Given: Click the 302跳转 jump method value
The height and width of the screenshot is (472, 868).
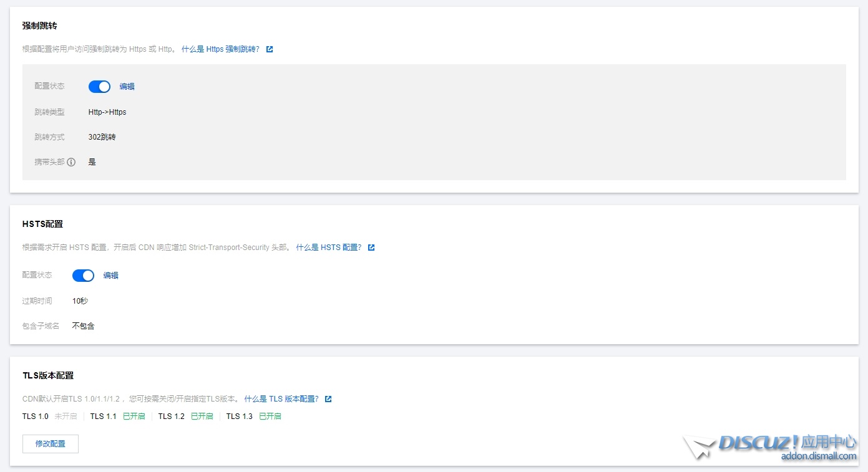Looking at the screenshot, I should pos(102,137).
